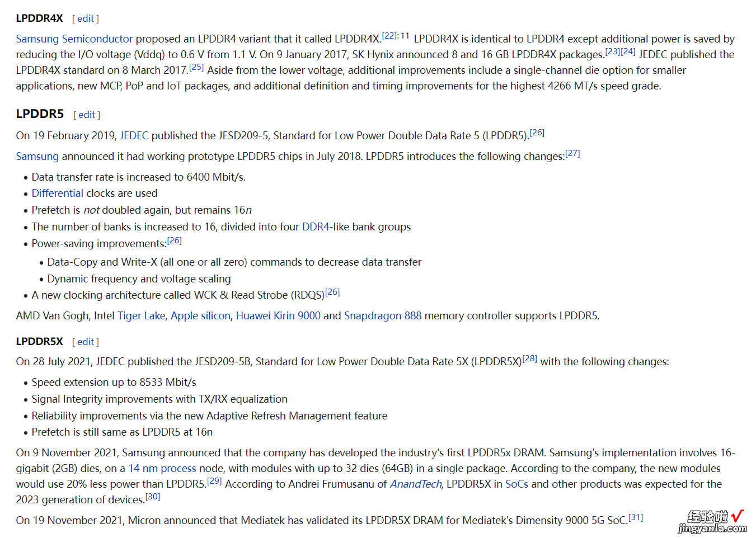Click 'On 19 November 2021, Micron announced' sentence
The image size is (756, 538).
pos(322,520)
